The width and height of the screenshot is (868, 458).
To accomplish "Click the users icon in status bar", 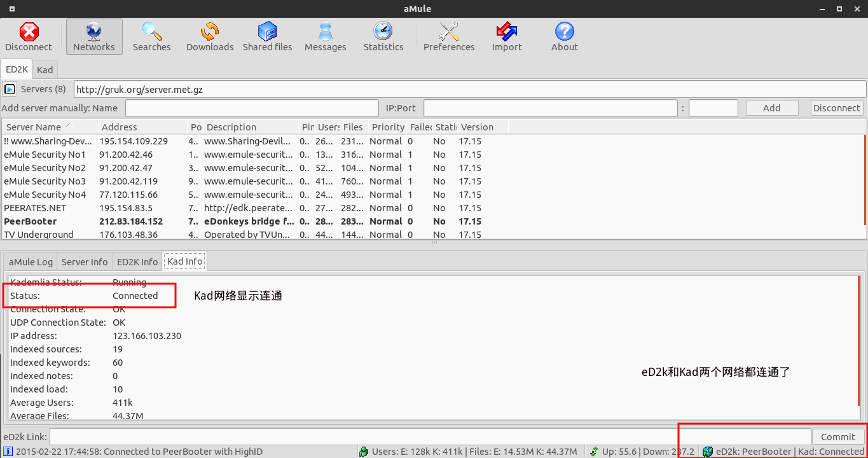I will coord(364,452).
